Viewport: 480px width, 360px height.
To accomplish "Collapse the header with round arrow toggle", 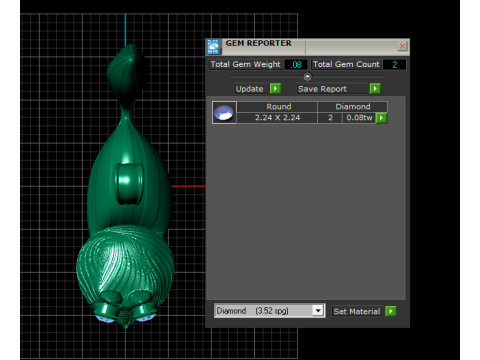I will tap(307, 77).
